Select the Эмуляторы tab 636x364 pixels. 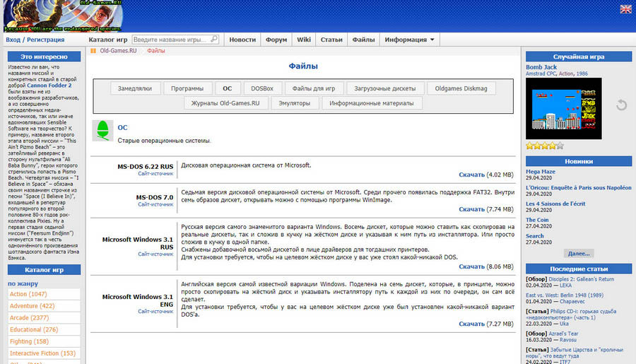295,103
